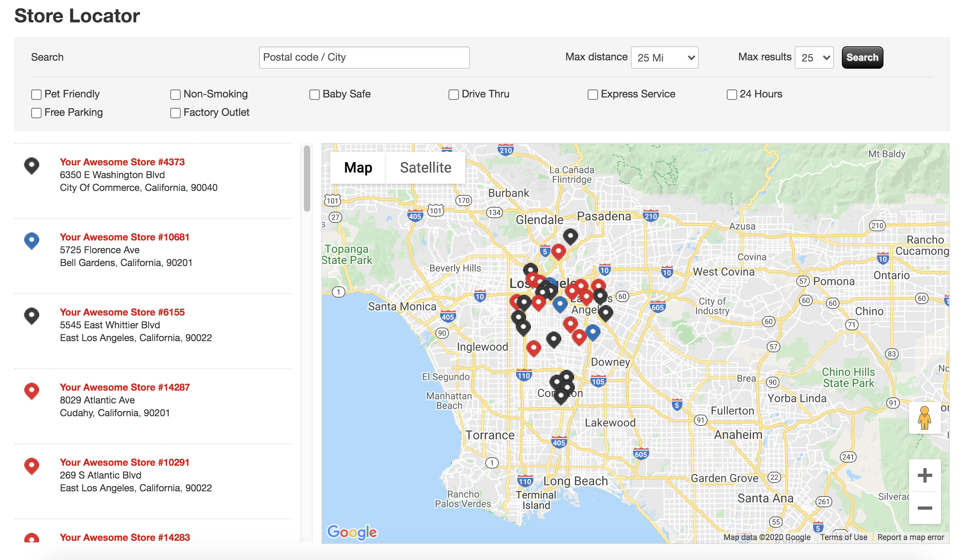Click the address 5725 Florence Ave
The width and height of the screenshot is (969, 560).
click(100, 250)
